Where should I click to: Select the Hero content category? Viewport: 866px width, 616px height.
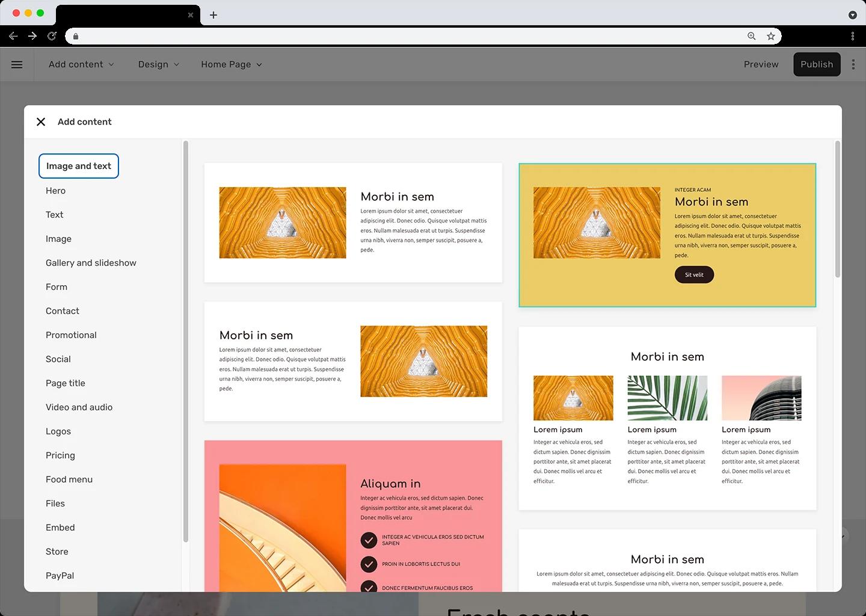point(55,191)
